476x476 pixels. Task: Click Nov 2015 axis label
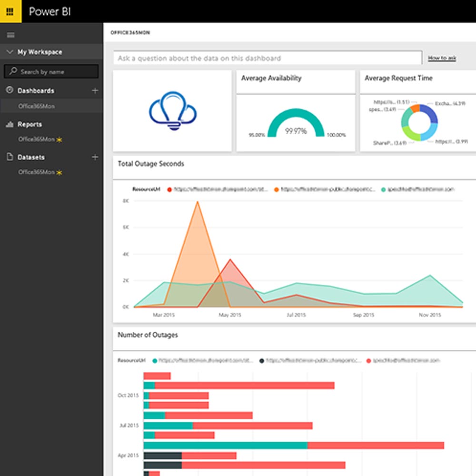(430, 315)
